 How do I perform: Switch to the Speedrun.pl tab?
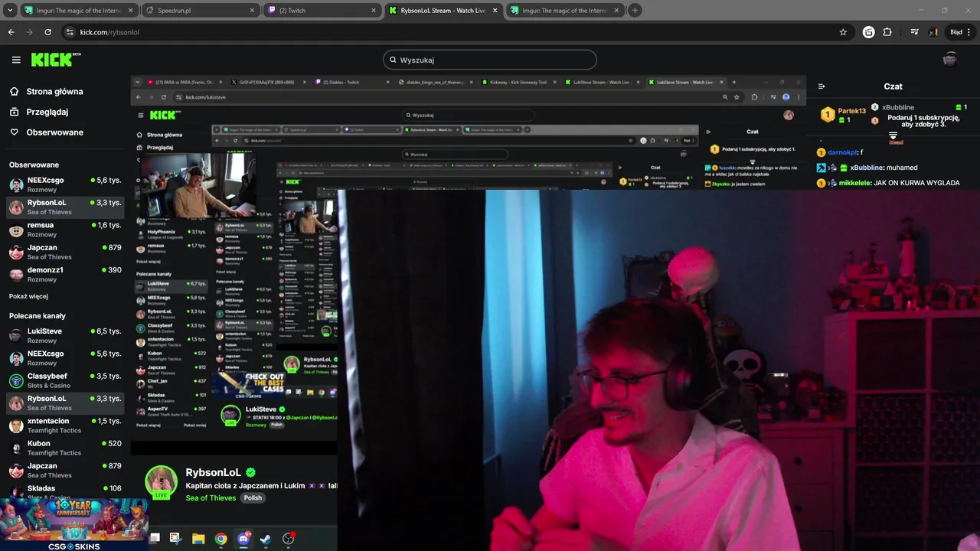[x=201, y=11]
